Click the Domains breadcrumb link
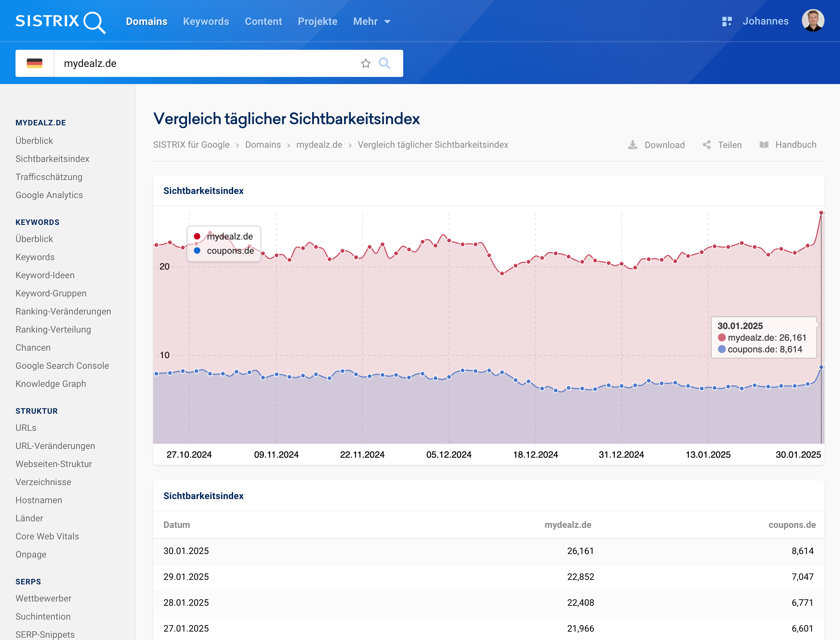The width and height of the screenshot is (840, 640). 263,145
